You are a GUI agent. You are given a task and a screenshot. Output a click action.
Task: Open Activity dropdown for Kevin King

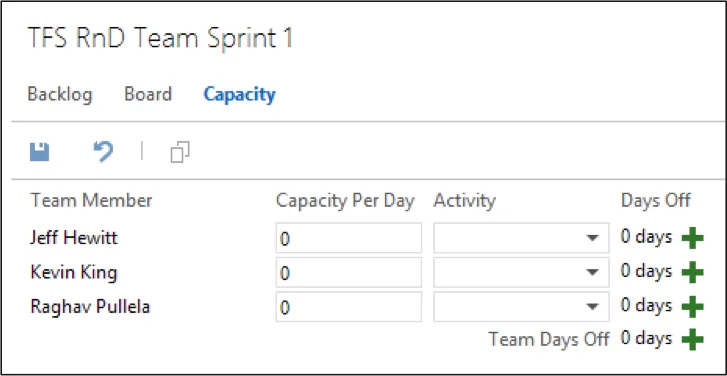pos(521,272)
